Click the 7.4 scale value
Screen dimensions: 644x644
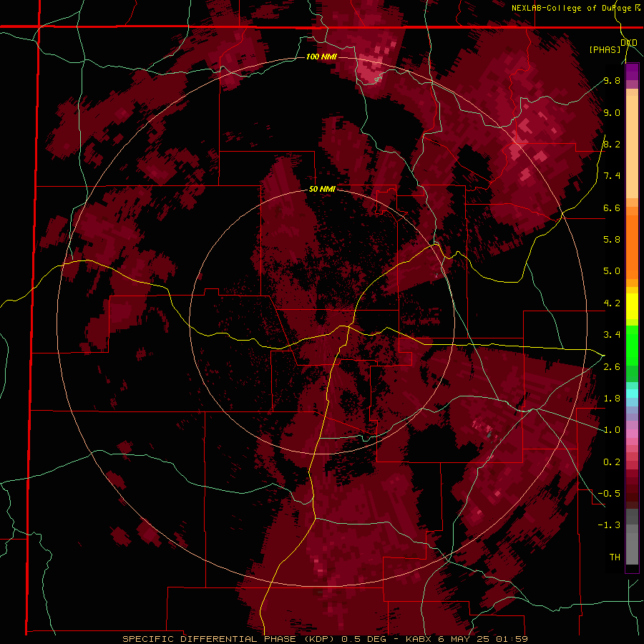[612, 176]
